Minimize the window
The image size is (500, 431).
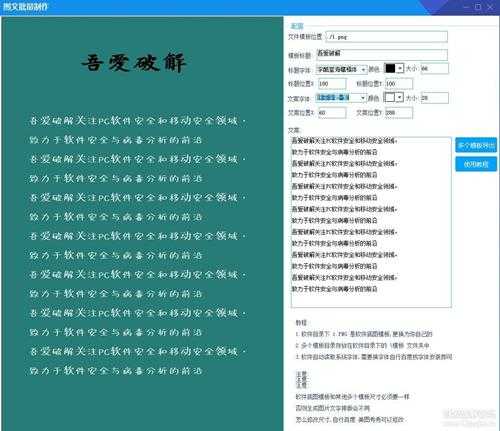click(x=466, y=7)
